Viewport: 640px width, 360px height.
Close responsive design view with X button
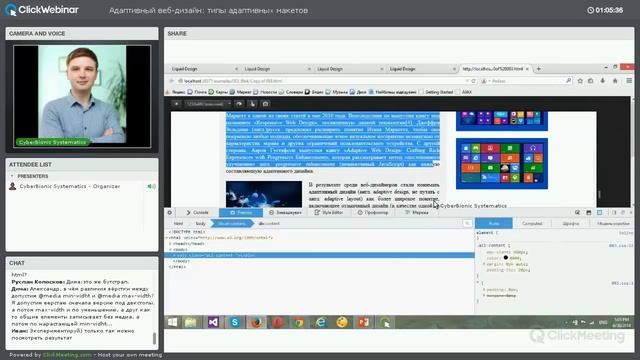click(176, 104)
